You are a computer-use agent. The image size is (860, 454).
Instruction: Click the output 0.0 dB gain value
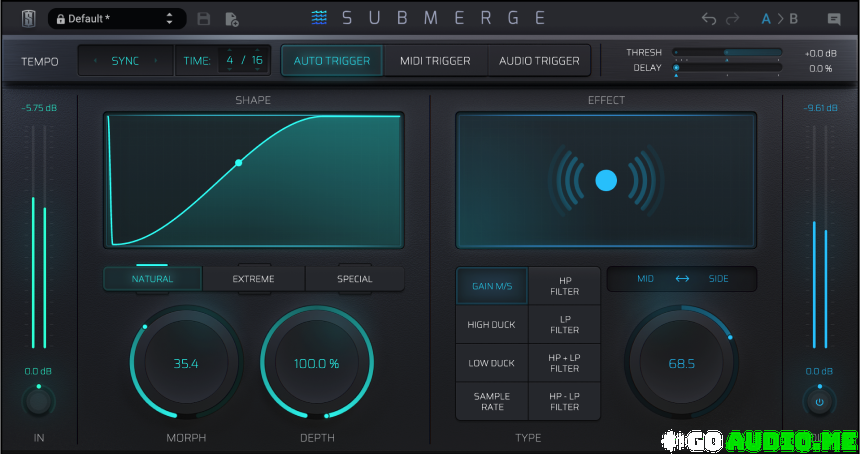(x=819, y=371)
